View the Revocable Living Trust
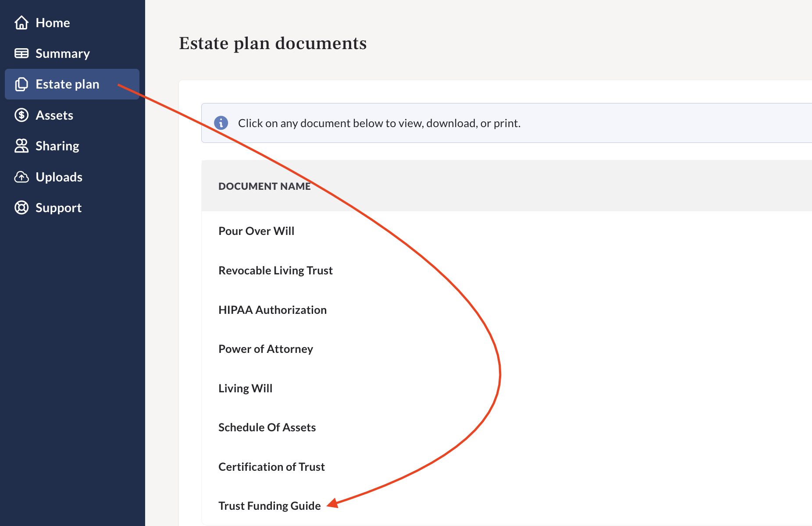812x526 pixels. (275, 270)
